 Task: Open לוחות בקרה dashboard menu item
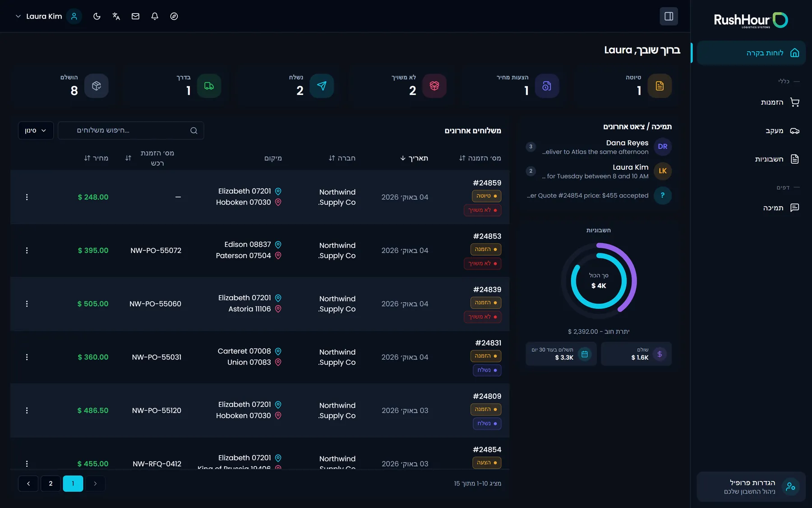pos(751,53)
